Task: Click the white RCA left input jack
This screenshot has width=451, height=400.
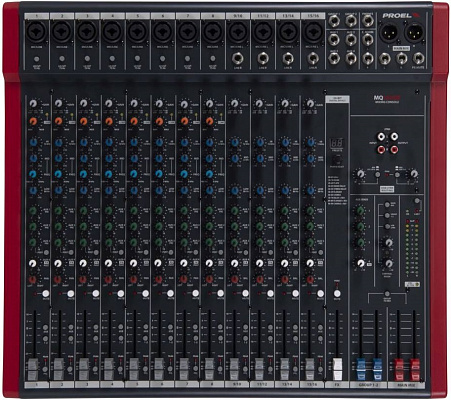Action: click(x=381, y=136)
